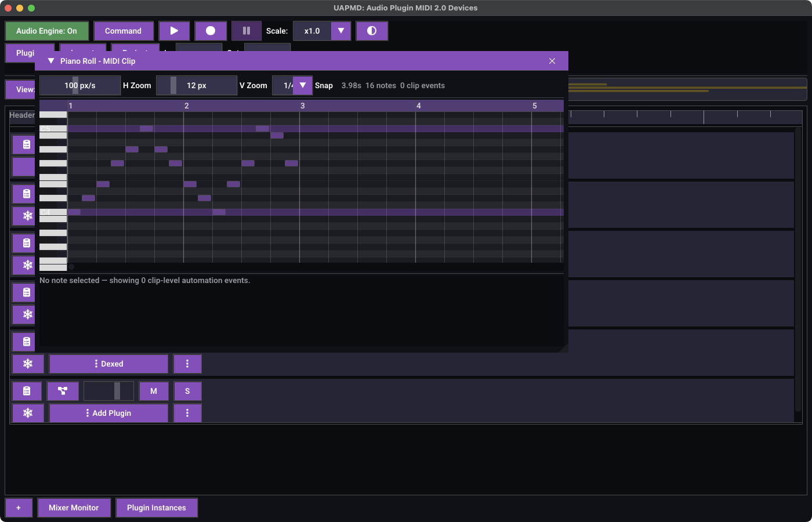Open the Mixer Monitor panel
Screen dimensions: 812x522
(x=74, y=507)
